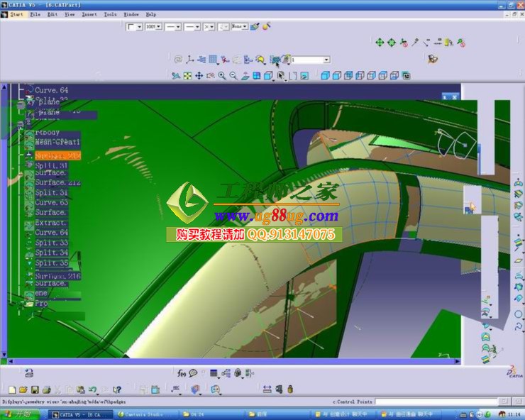
Task: Click the Customize View Parameters icon
Action: point(406,76)
